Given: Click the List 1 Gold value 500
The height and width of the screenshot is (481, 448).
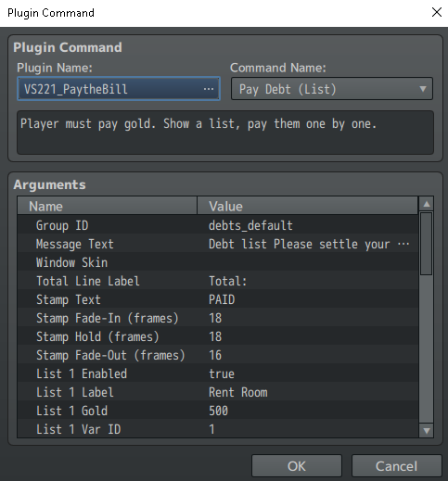Looking at the screenshot, I should pyautogui.click(x=218, y=411).
